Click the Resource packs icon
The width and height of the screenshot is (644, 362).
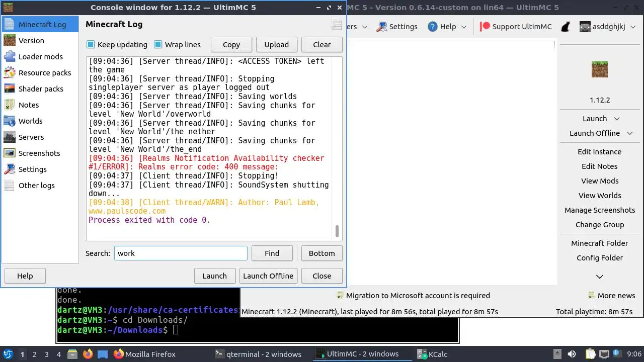10,73
